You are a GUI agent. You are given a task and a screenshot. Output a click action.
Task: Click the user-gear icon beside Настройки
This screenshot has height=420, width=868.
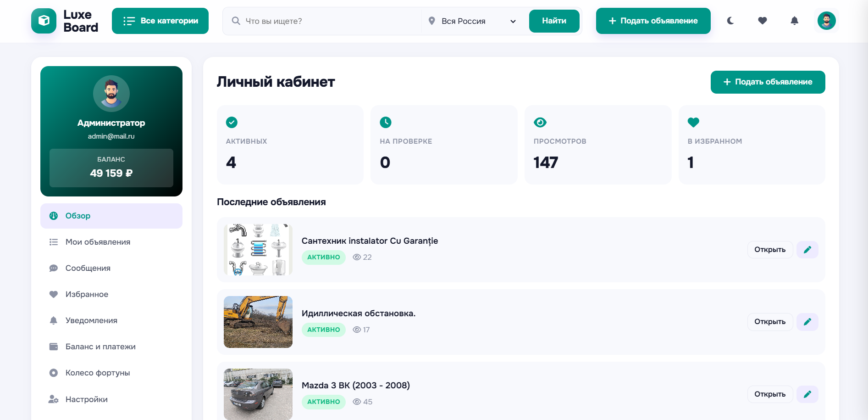coord(54,399)
